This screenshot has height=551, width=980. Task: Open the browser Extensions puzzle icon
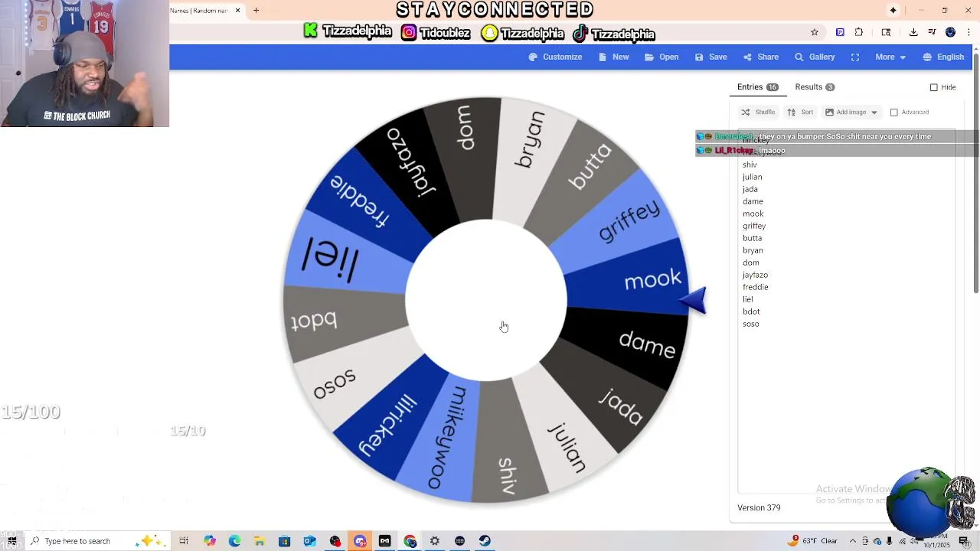(x=859, y=32)
